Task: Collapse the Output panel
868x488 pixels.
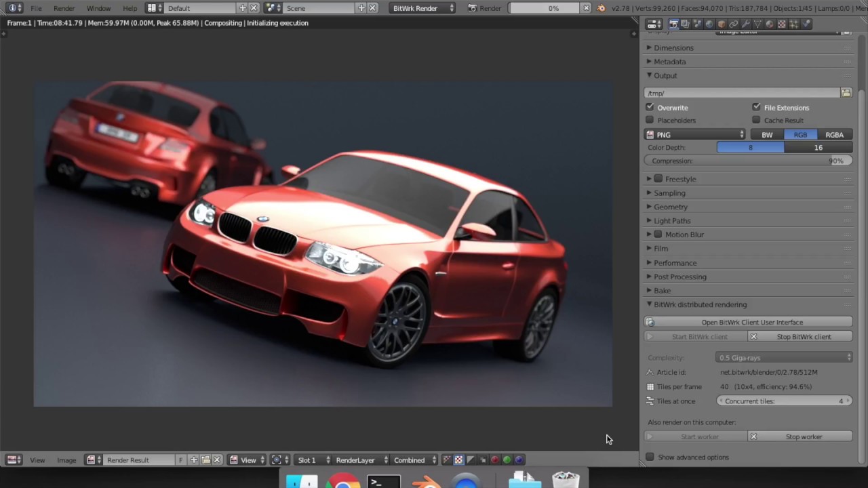Action: point(665,75)
